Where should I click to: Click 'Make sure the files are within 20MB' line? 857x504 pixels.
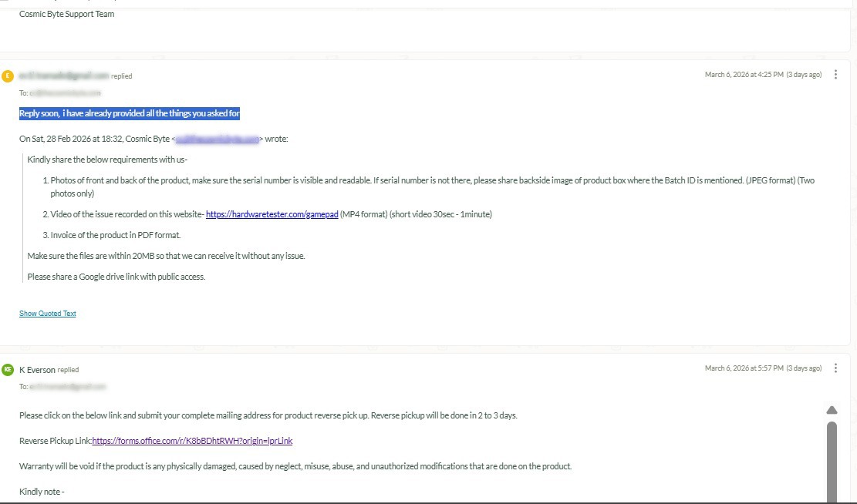click(166, 256)
